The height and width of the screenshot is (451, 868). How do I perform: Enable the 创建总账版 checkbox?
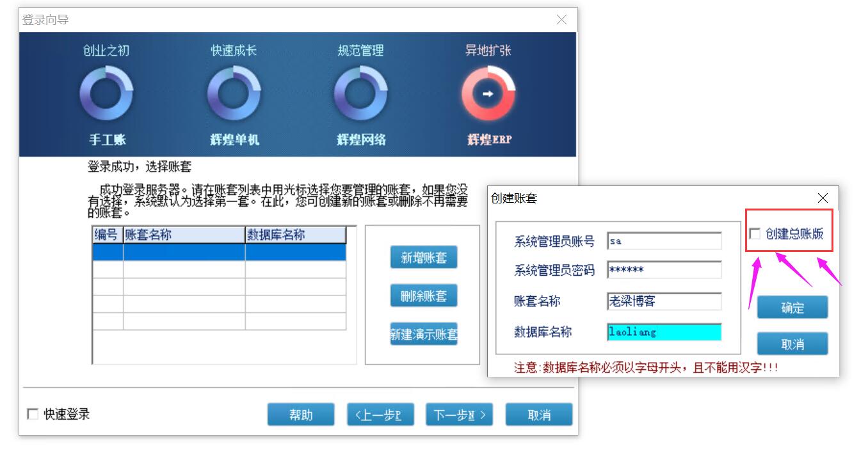click(755, 234)
